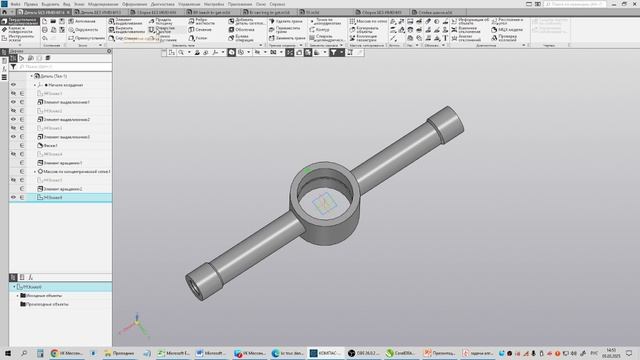Image resolution: width=640 pixels, height=360 pixels.
Task: Select Твердотельное моделирование toolset button
Action: click(x=20, y=21)
